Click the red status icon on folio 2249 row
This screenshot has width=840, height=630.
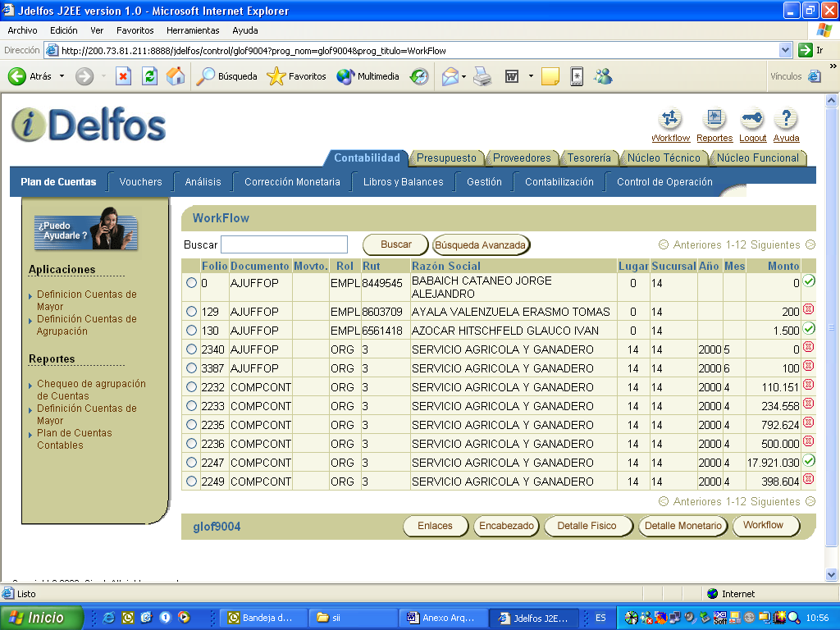809,478
